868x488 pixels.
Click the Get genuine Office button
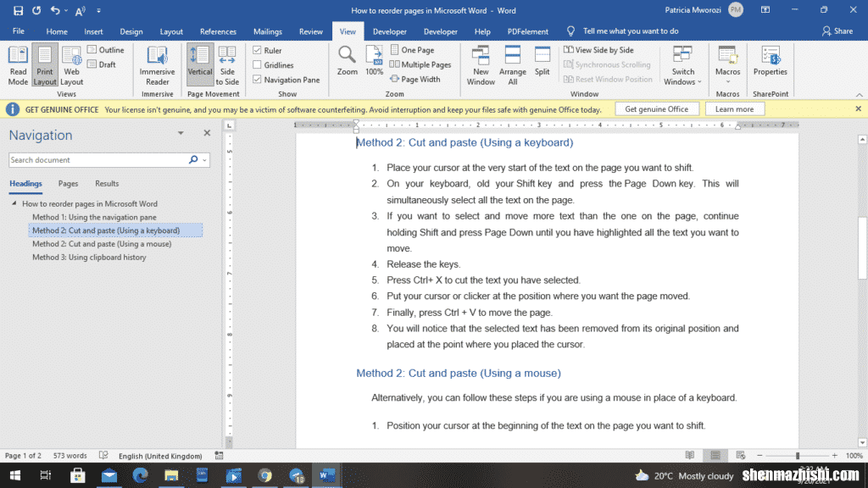(657, 109)
